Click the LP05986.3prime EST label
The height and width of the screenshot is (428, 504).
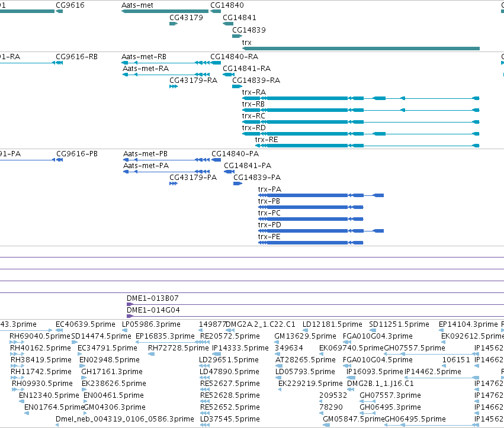point(151,324)
